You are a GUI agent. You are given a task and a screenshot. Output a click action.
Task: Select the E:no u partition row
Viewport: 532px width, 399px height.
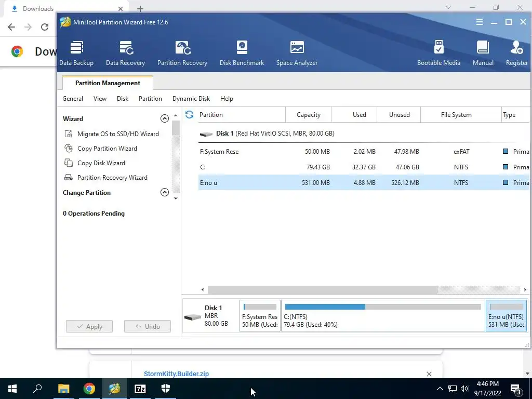(x=364, y=182)
